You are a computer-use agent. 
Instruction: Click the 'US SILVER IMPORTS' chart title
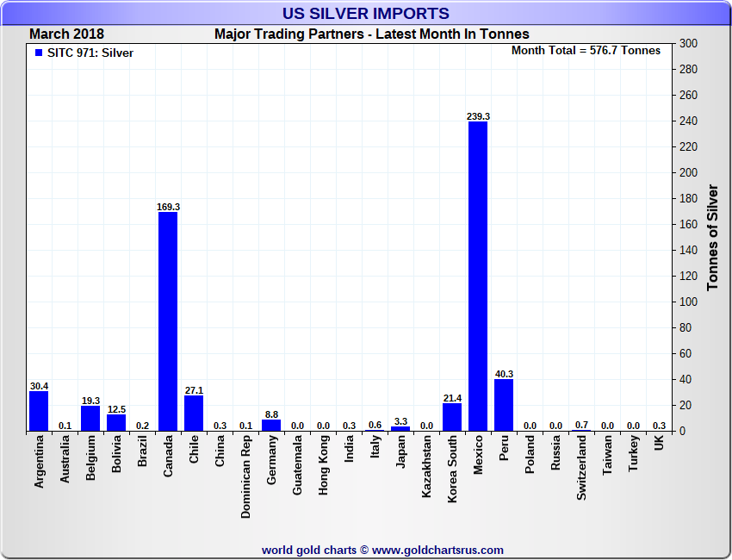[x=365, y=14]
